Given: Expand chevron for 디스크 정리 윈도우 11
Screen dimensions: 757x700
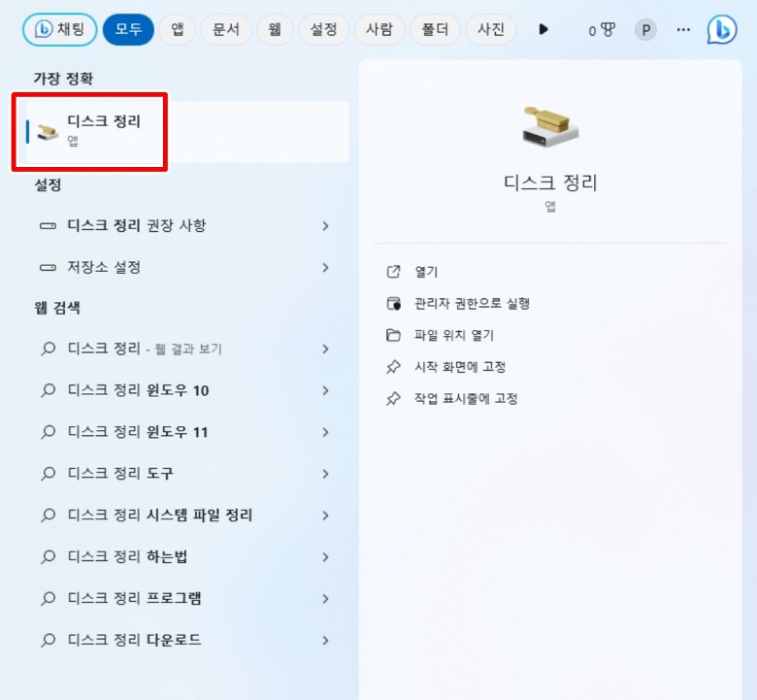Looking at the screenshot, I should pyautogui.click(x=326, y=432).
